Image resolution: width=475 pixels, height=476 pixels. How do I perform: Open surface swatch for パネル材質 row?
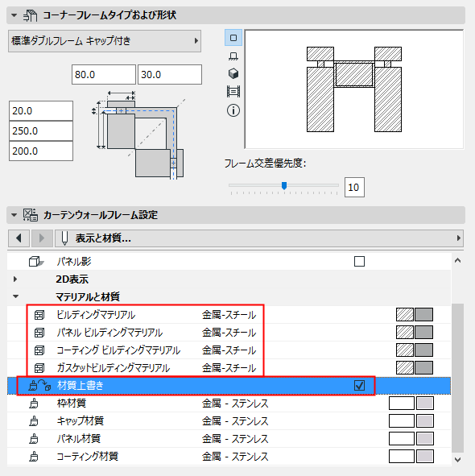click(x=411, y=439)
